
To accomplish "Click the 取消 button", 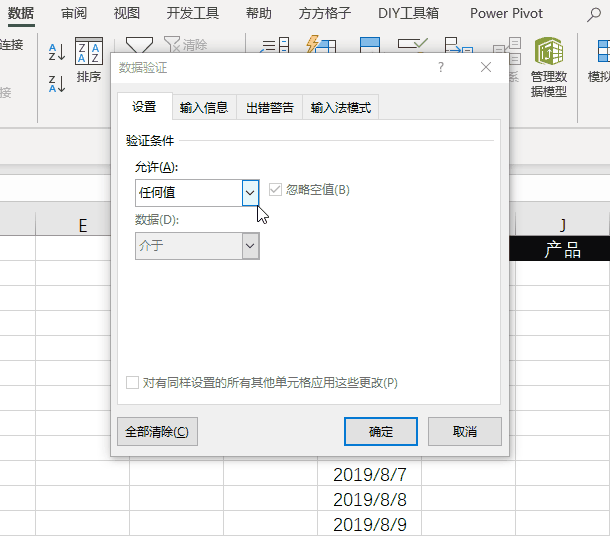I will (x=465, y=432).
